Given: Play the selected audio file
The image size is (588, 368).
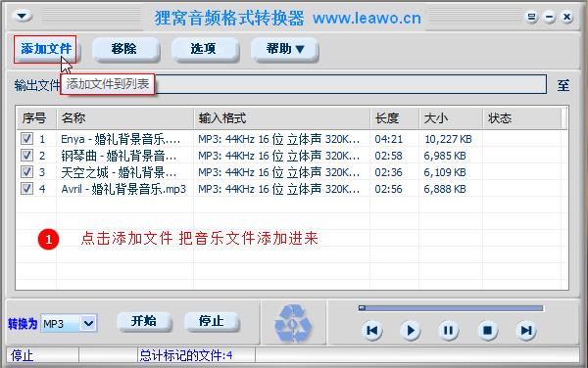Looking at the screenshot, I should click(x=411, y=331).
